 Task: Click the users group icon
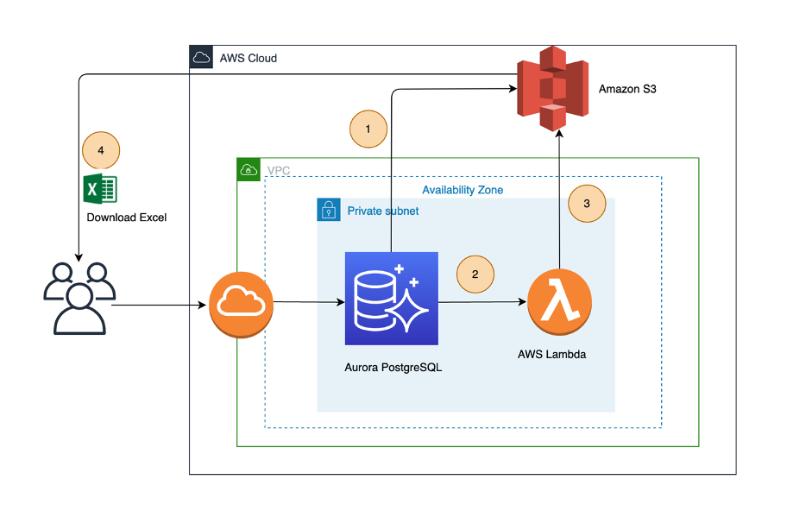79,299
